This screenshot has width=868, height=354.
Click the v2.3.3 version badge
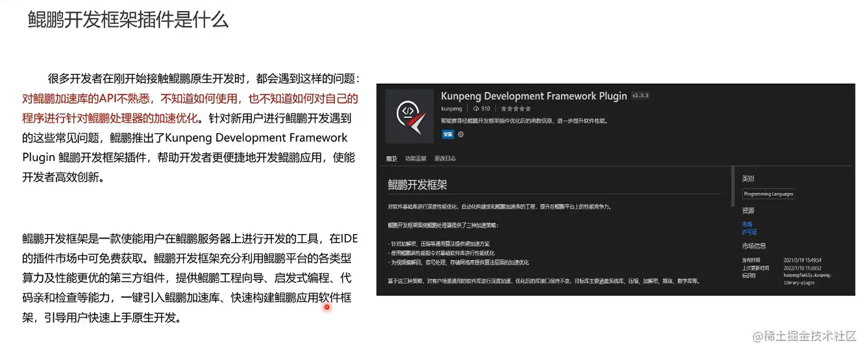click(x=640, y=96)
